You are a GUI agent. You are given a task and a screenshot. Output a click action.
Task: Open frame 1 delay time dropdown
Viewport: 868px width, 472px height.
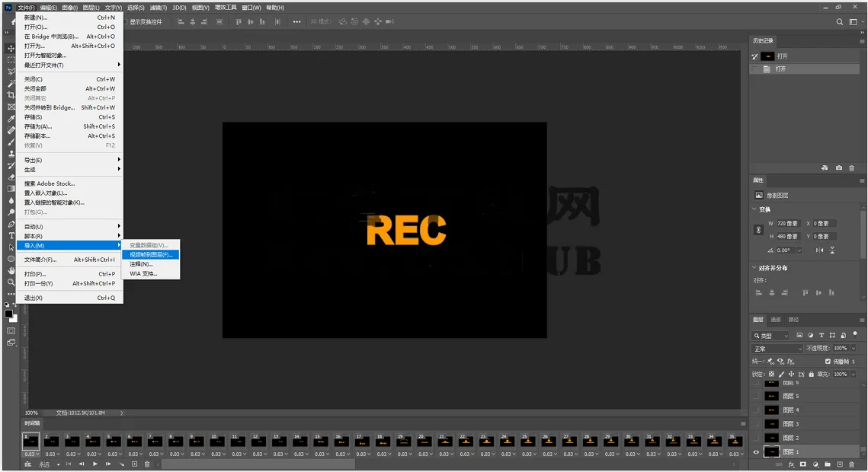[30, 454]
